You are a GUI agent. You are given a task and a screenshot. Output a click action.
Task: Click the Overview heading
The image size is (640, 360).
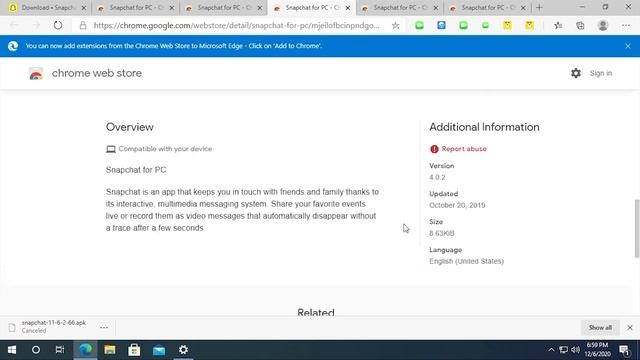[x=130, y=127]
